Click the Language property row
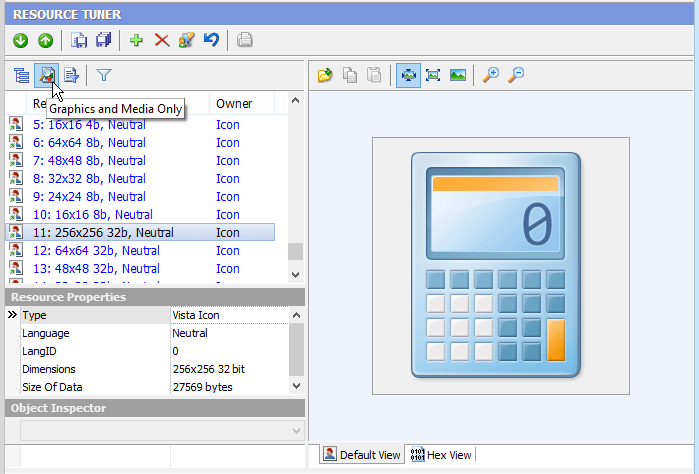Screen dimensions: 699x474 tap(147, 333)
